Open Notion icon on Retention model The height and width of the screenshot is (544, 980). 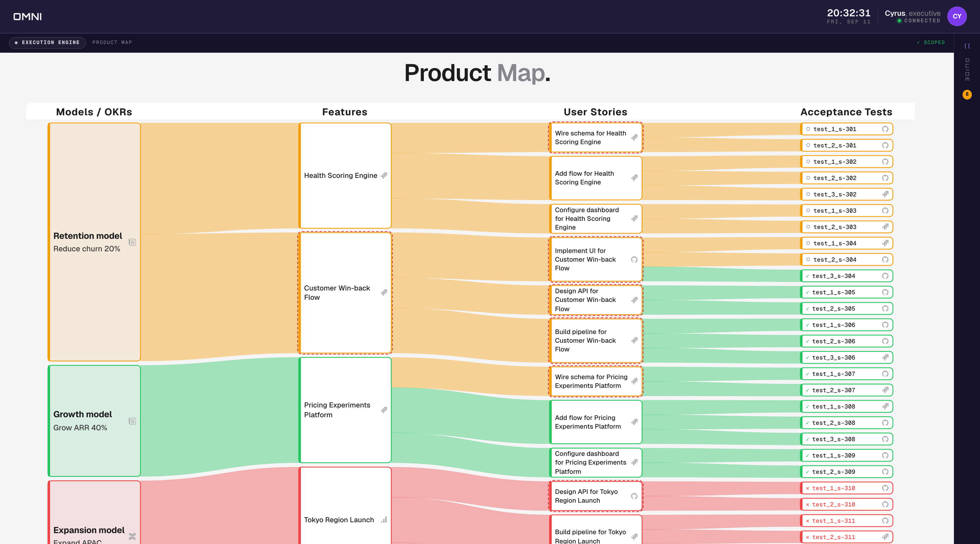point(132,242)
